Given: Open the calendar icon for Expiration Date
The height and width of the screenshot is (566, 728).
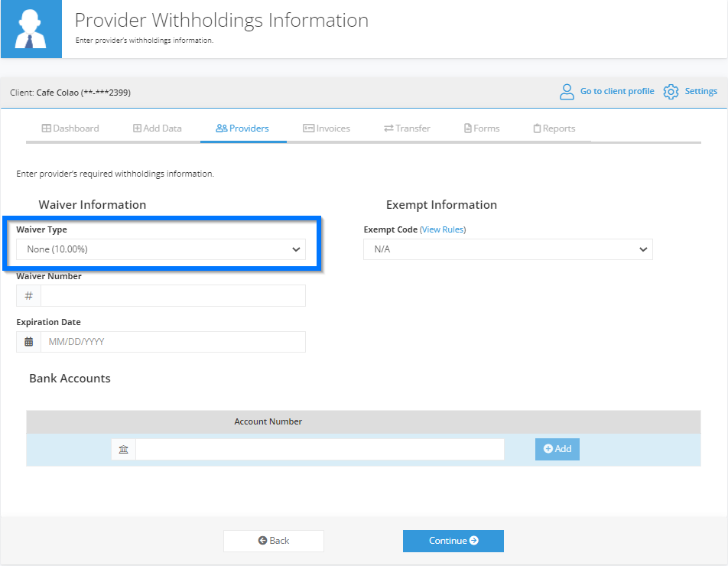Looking at the screenshot, I should (x=29, y=342).
